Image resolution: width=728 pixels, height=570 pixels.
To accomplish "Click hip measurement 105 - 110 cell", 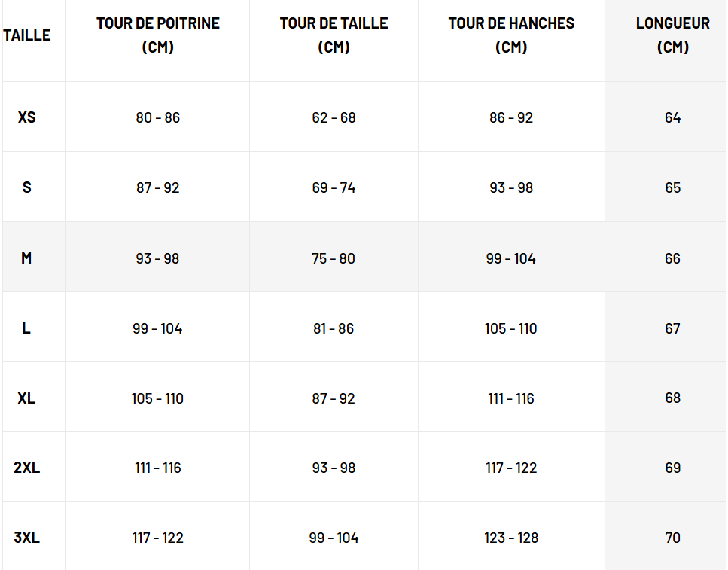I will click(511, 328).
